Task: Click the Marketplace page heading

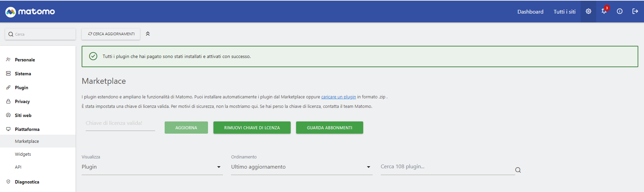Action: (x=104, y=81)
